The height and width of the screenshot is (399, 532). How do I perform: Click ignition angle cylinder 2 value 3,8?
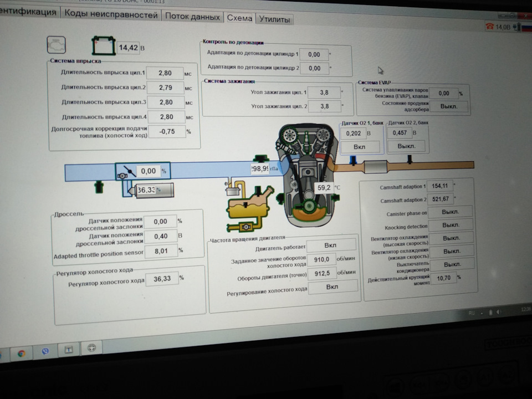325,106
